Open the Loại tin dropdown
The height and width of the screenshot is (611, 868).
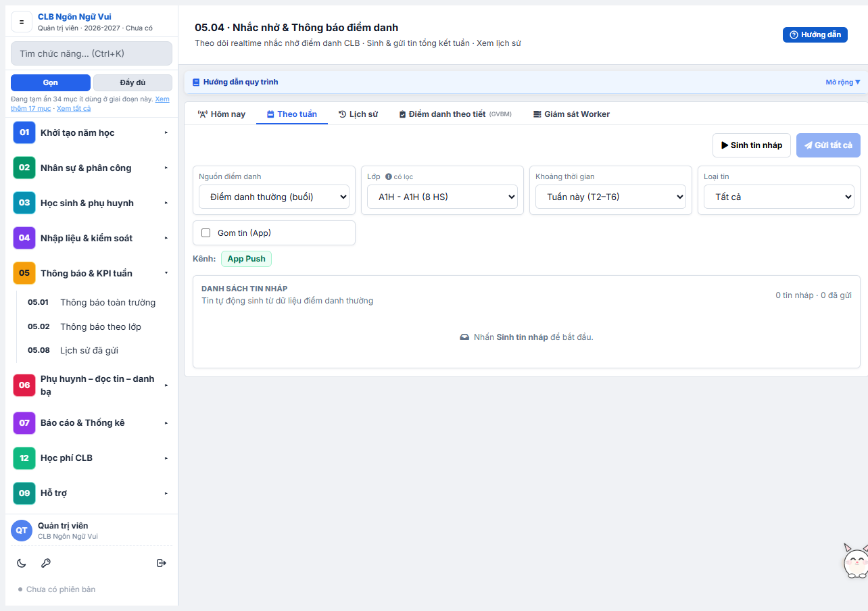point(779,197)
